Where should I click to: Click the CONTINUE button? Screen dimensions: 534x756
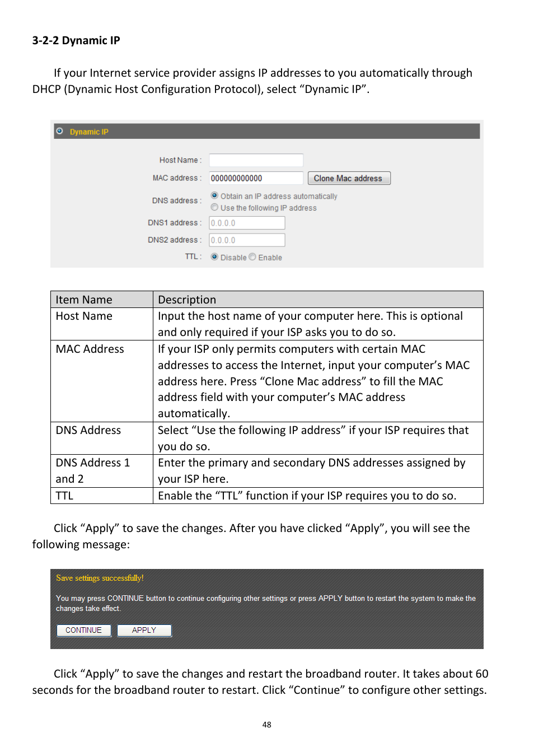tap(84, 631)
